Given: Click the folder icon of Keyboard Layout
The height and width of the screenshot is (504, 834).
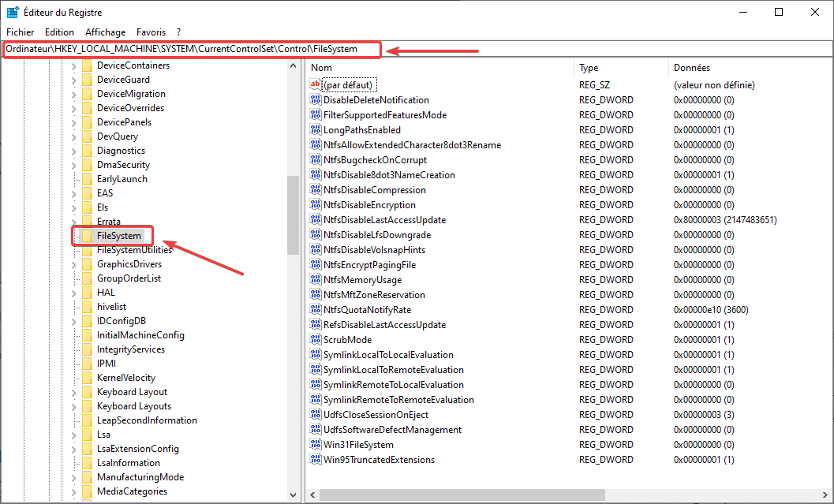Looking at the screenshot, I should pyautogui.click(x=88, y=392).
